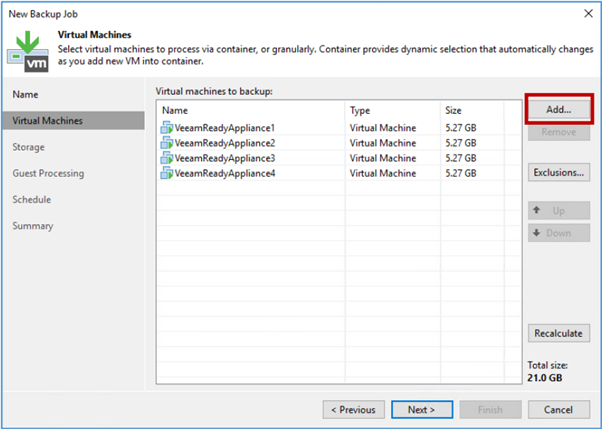Click the 5.27 GB size of VeeamReadyAppliance3
The height and width of the screenshot is (429, 602).
pos(461,158)
